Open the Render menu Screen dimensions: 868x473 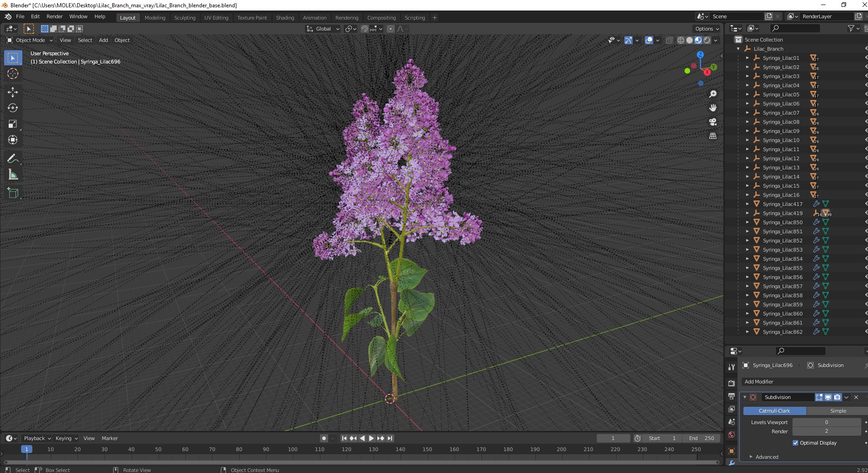click(55, 16)
